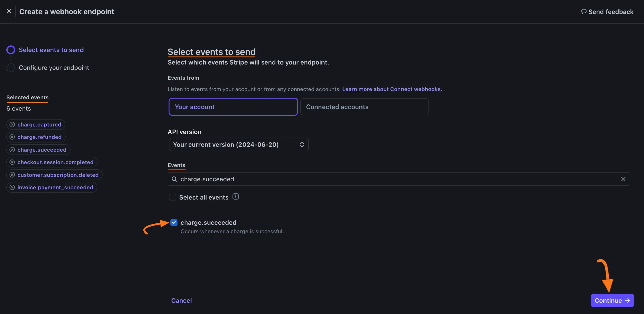Remove the charge.captured event chip
644x314 pixels.
coord(12,124)
